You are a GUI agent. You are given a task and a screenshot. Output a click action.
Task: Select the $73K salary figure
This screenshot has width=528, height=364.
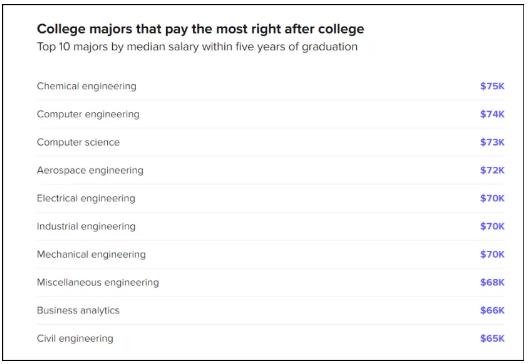[492, 142]
